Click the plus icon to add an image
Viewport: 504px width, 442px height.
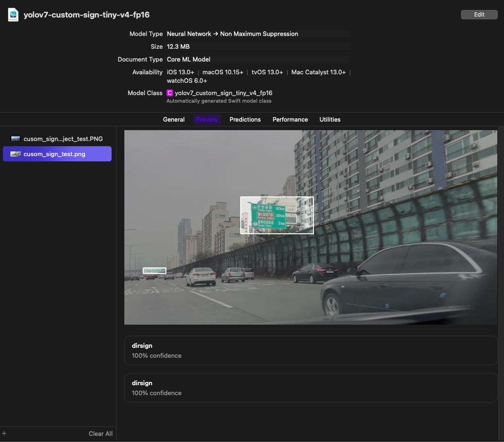click(x=4, y=433)
